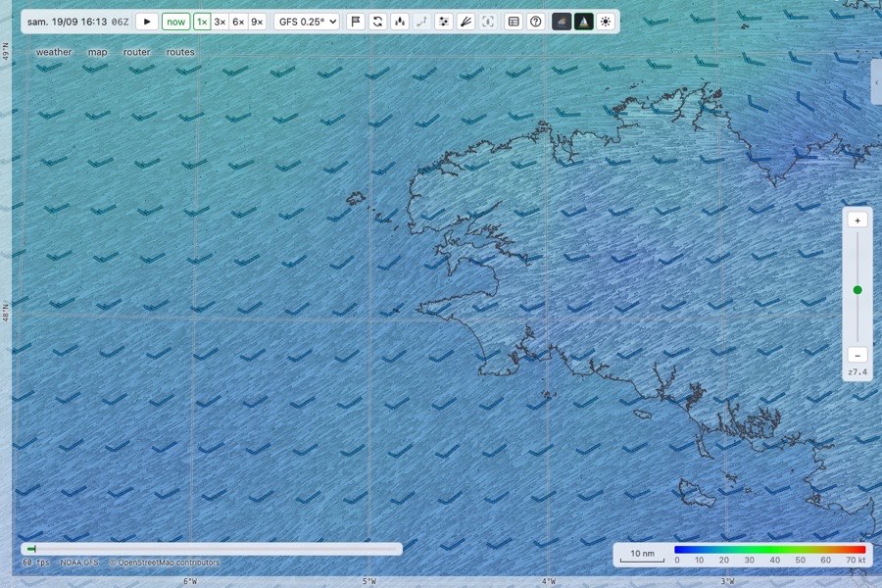The width and height of the screenshot is (882, 588).
Task: Start the weather animation playback
Action: pyautogui.click(x=147, y=22)
